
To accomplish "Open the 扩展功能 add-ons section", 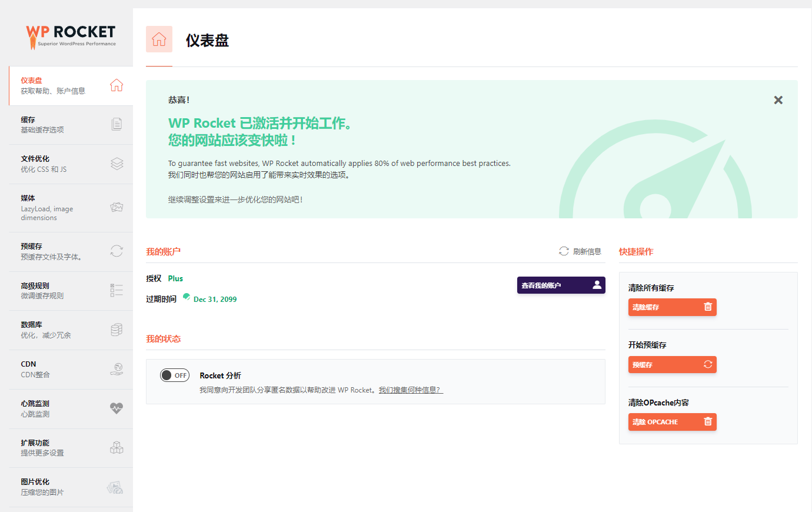I will pyautogui.click(x=71, y=448).
